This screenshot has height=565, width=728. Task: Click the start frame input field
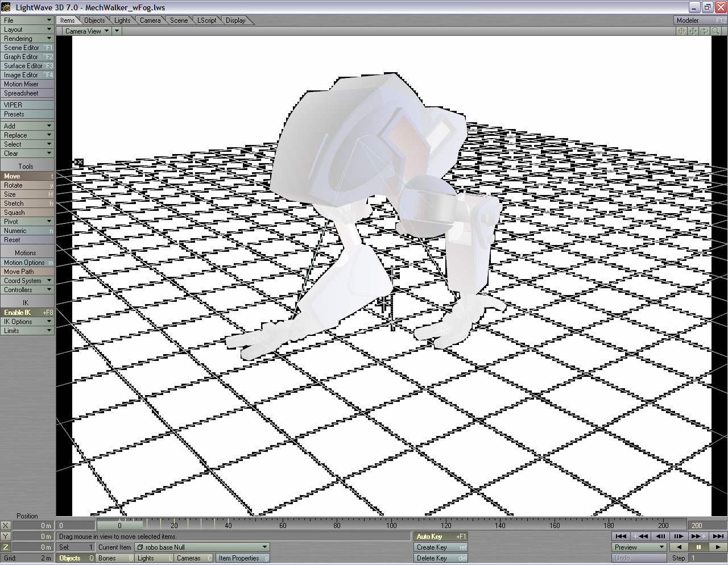click(76, 526)
